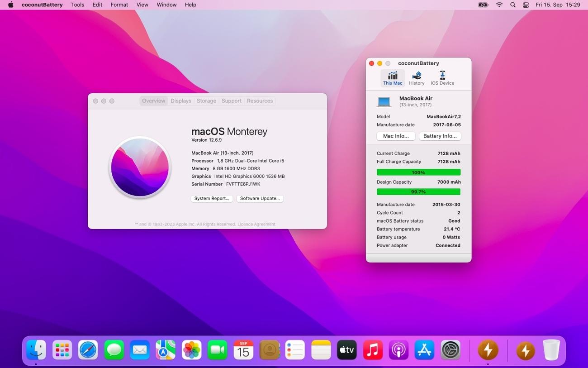Switch to the Storage tab
The width and height of the screenshot is (588, 368).
pos(206,101)
